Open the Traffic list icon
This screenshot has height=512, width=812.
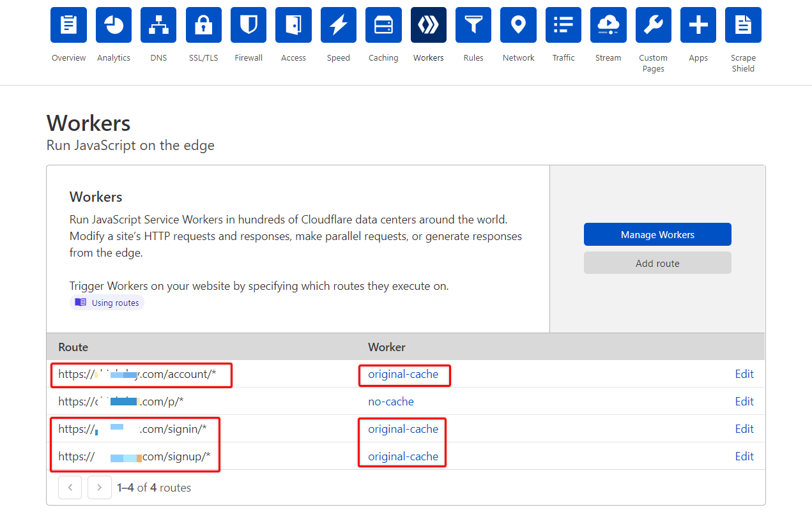tap(563, 25)
